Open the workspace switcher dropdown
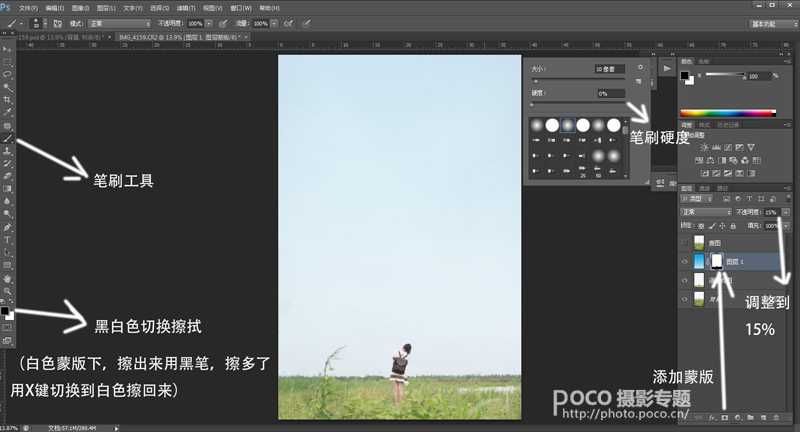 pyautogui.click(x=773, y=24)
